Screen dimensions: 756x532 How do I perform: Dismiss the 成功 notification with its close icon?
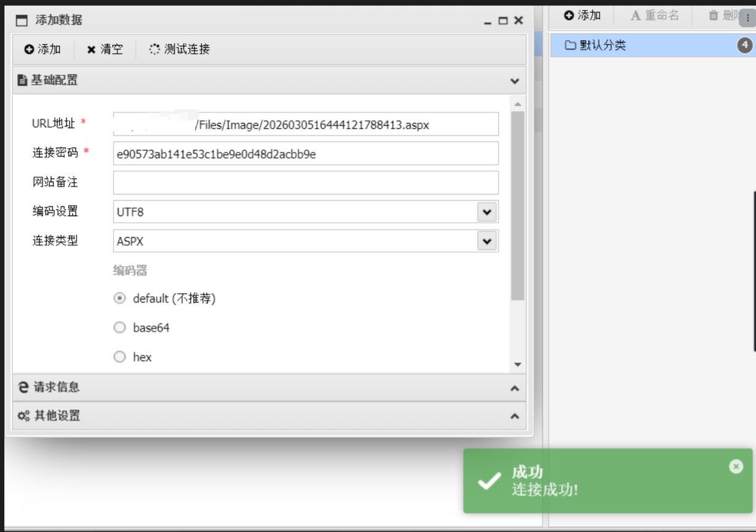click(736, 467)
